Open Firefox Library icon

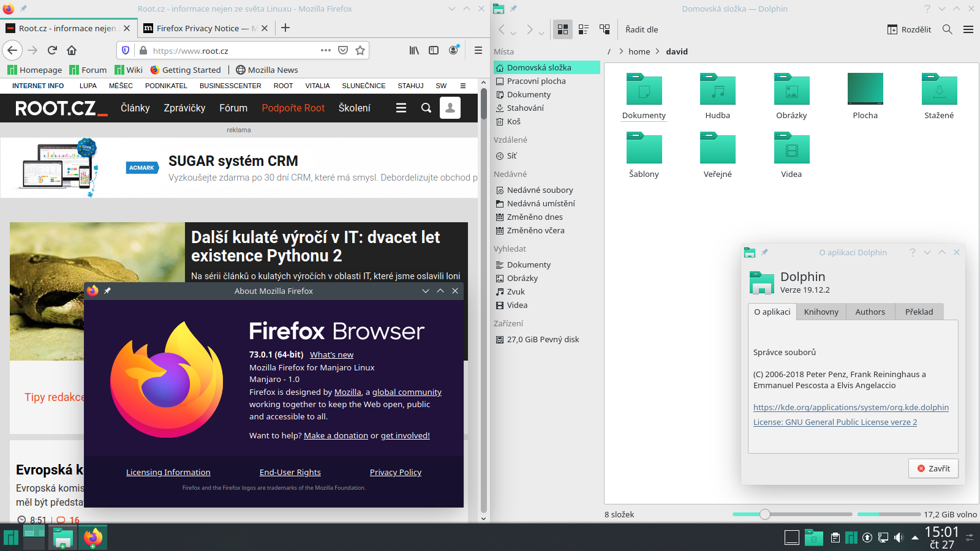[415, 50]
